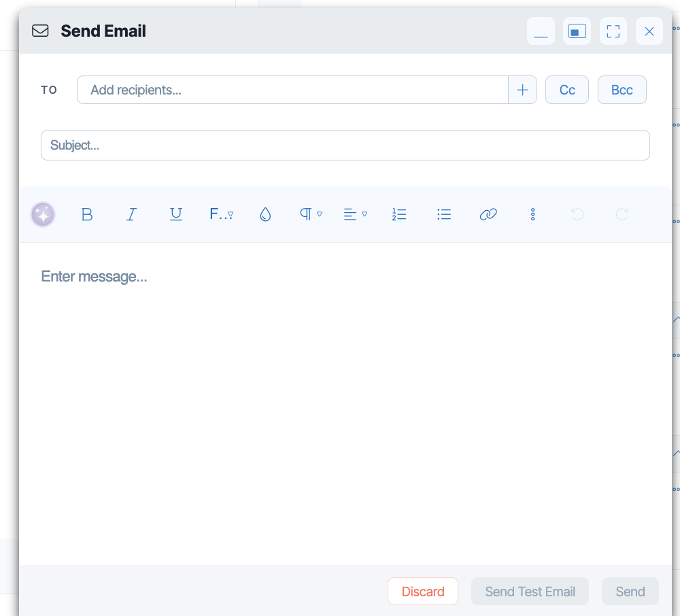Click Send Test Email button
The image size is (680, 616).
[x=530, y=592]
